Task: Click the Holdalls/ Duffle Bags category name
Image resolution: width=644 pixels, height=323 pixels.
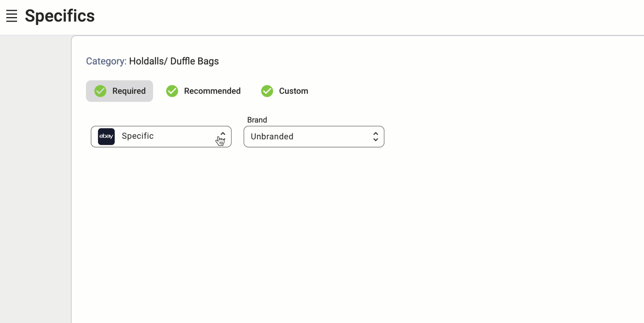Action: click(x=174, y=61)
